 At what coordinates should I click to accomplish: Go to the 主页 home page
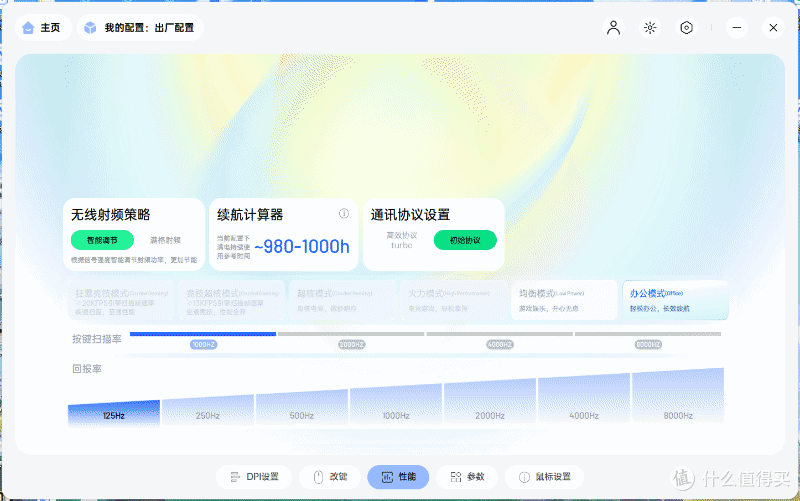pyautogui.click(x=43, y=28)
